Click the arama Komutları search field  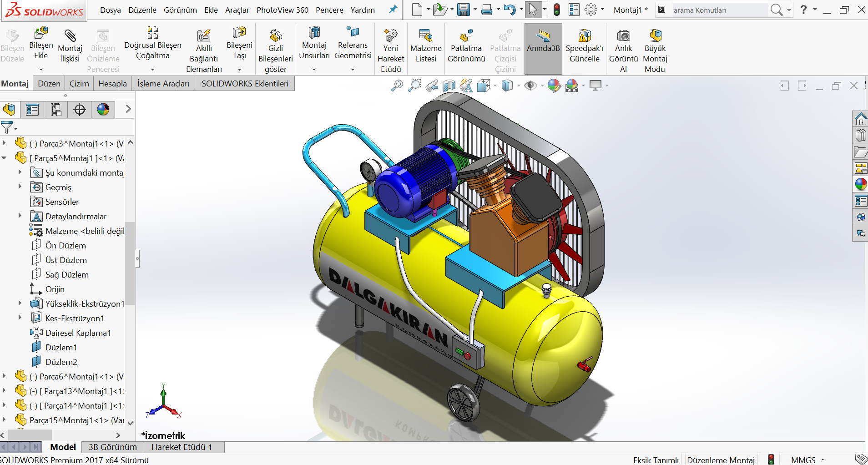click(x=719, y=10)
